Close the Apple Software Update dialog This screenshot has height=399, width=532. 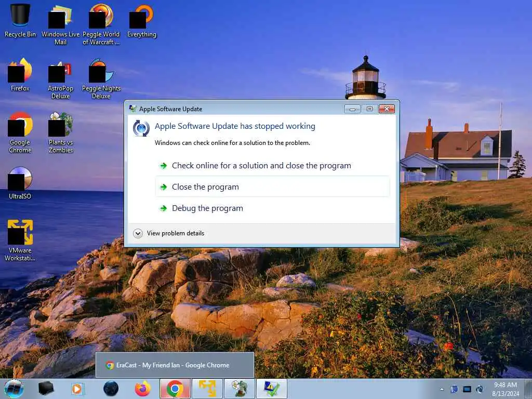pyautogui.click(x=387, y=109)
